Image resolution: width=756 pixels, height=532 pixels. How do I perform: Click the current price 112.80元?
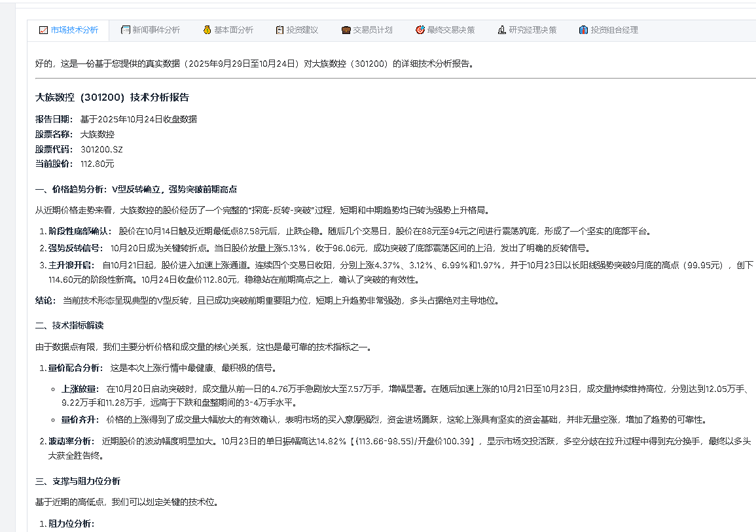[97, 164]
